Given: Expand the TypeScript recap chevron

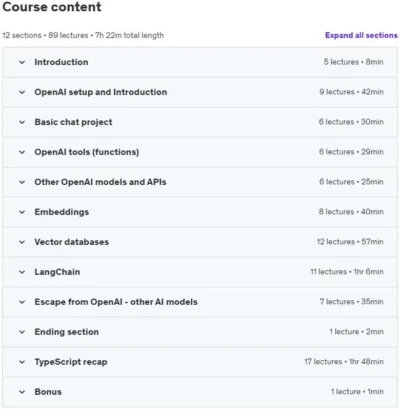Looking at the screenshot, I should (22, 362).
